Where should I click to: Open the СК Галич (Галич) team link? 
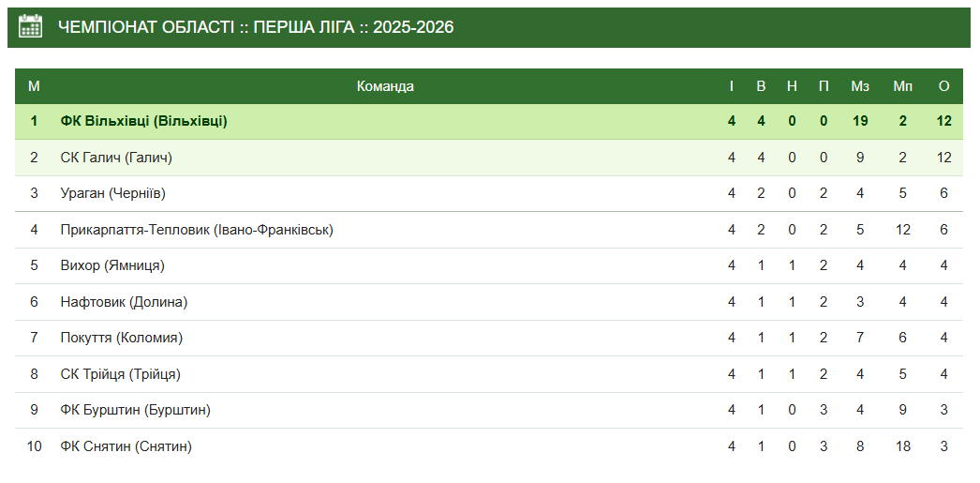(x=116, y=158)
